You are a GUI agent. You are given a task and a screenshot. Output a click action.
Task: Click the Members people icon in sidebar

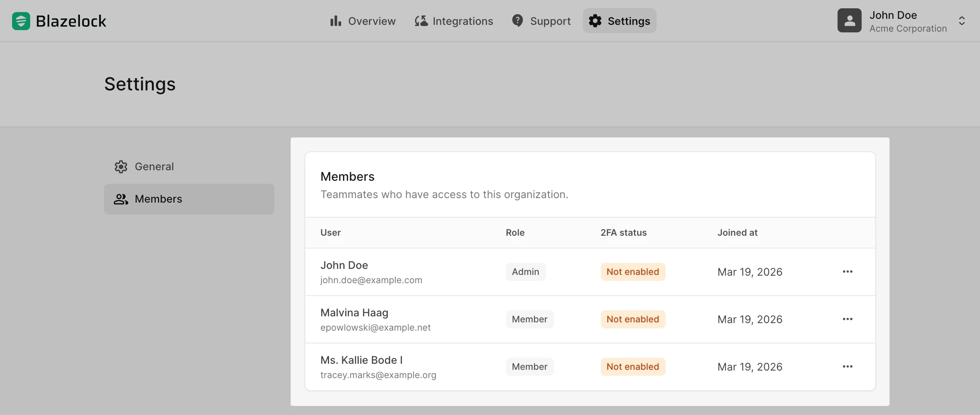point(121,199)
